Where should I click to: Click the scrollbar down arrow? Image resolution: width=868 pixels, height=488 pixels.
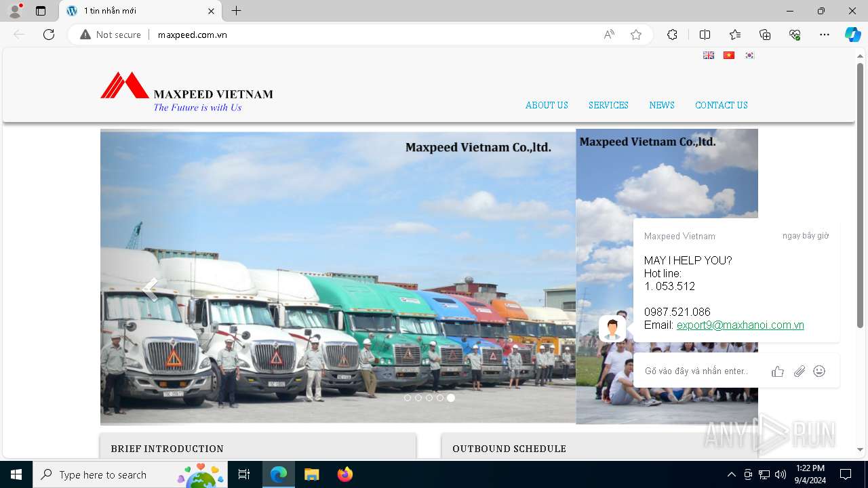coord(860,449)
